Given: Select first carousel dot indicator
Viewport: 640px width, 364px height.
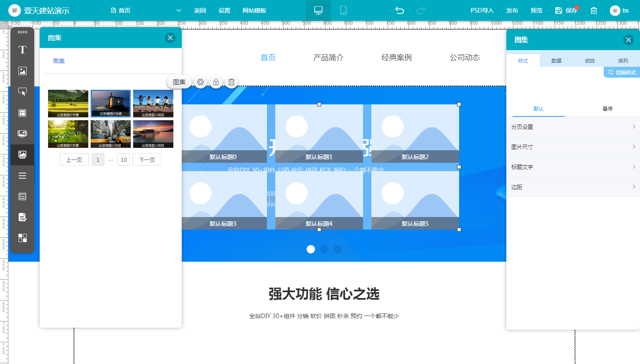Looking at the screenshot, I should 311,249.
